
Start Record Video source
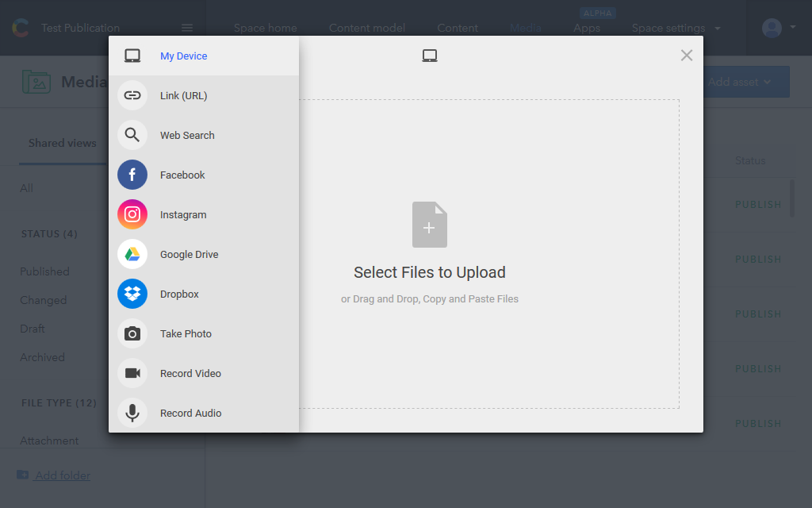tap(132, 373)
